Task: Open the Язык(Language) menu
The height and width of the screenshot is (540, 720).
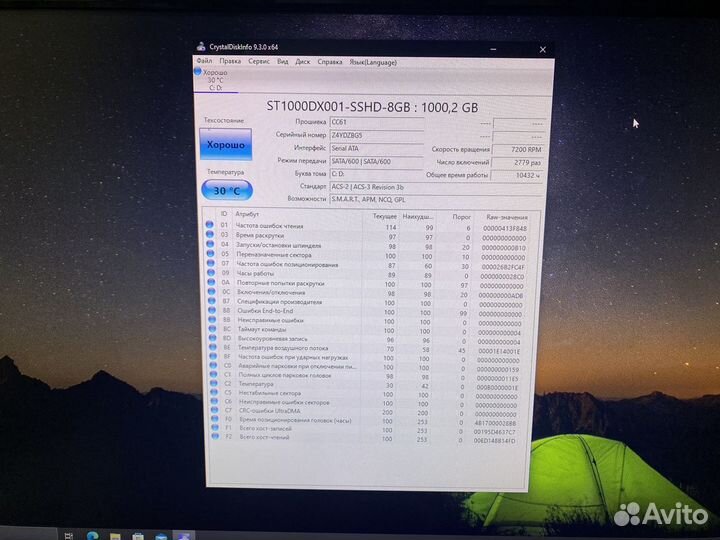Action: 373,62
